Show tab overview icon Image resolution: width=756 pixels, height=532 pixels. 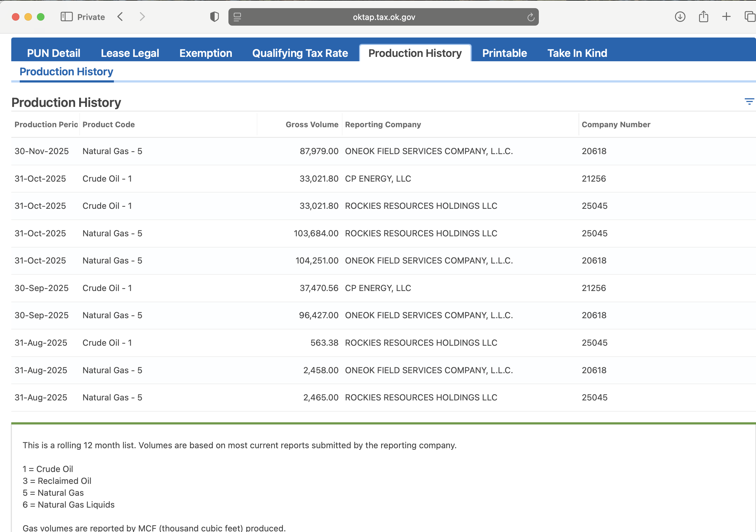coord(749,17)
